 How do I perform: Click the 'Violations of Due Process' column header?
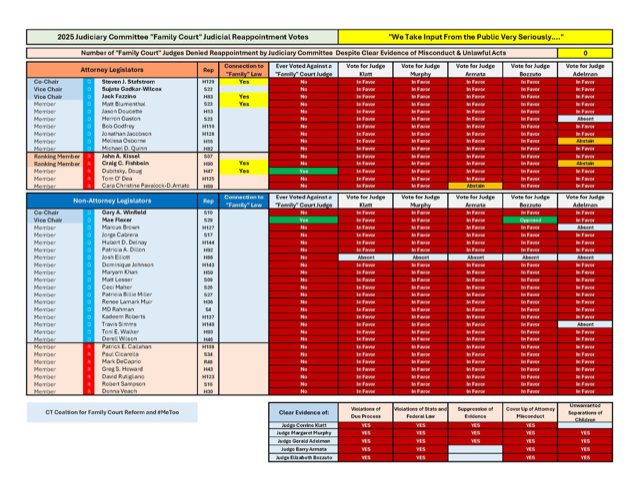(x=366, y=412)
